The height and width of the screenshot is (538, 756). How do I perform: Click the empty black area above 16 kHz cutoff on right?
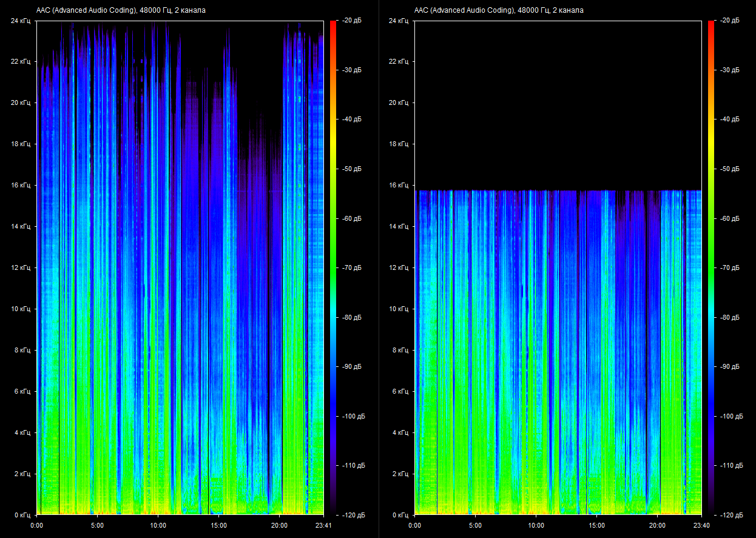tap(558, 103)
